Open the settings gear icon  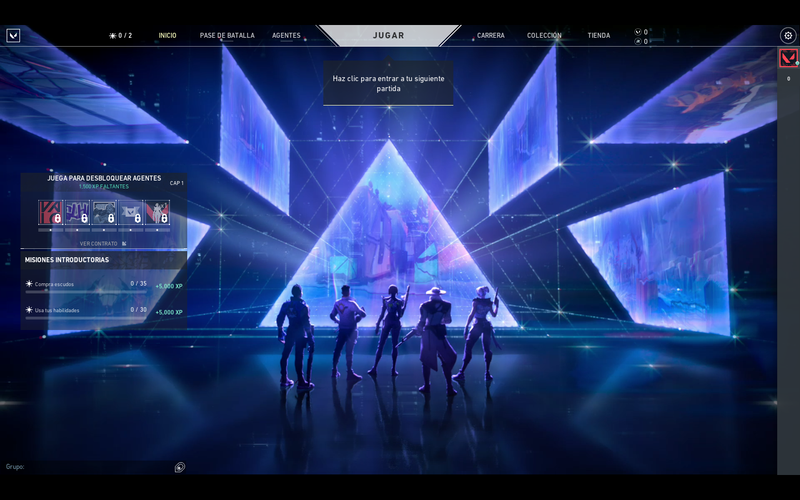pyautogui.click(x=788, y=36)
